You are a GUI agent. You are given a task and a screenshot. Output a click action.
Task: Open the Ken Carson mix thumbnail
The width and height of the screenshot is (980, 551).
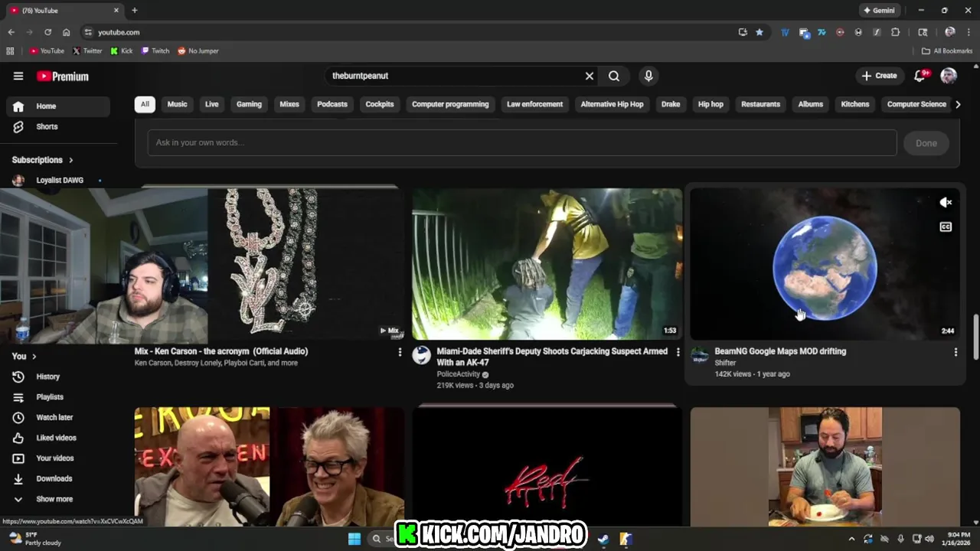point(306,264)
